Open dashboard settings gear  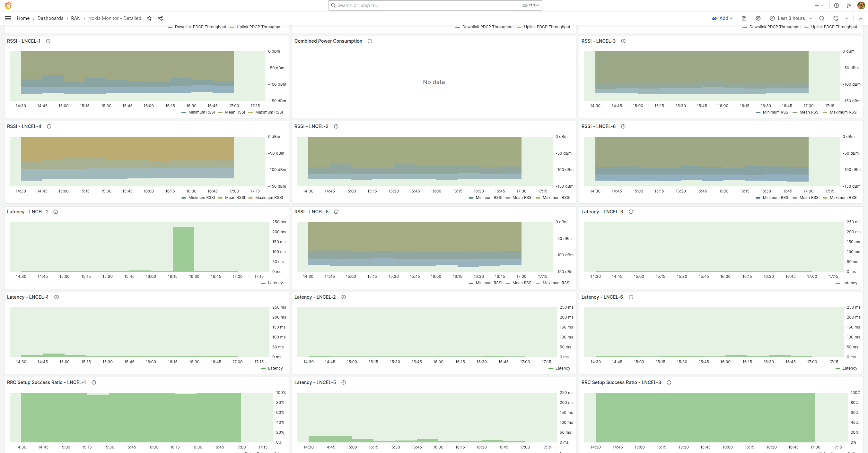coord(758,18)
